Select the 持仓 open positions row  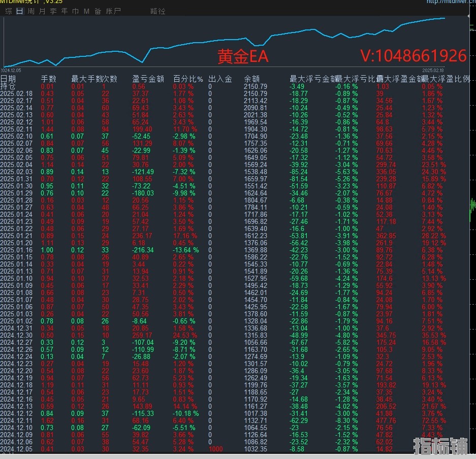8,86
